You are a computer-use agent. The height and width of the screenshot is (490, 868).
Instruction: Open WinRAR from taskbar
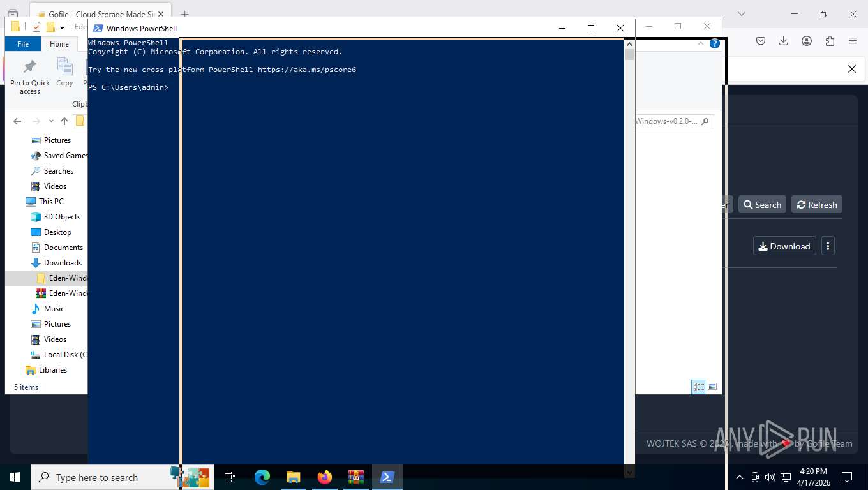coord(355,477)
